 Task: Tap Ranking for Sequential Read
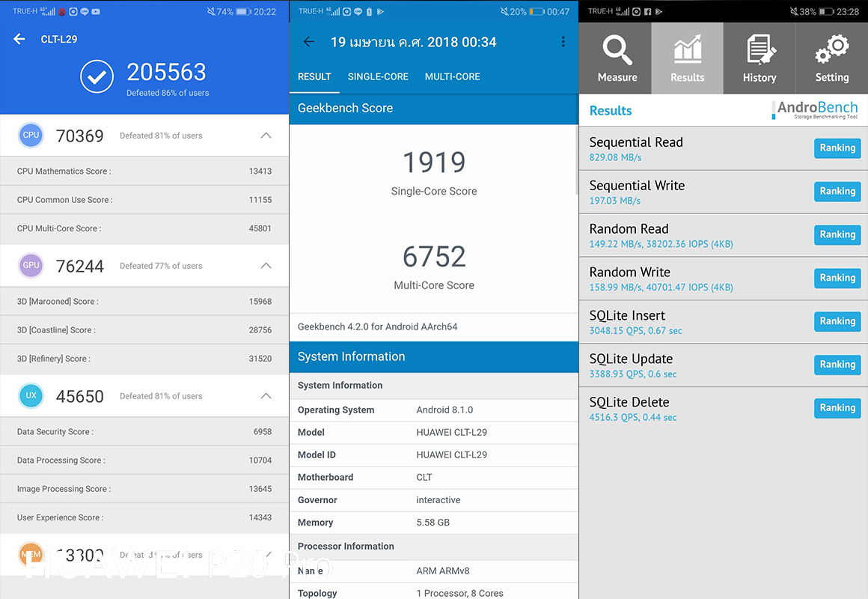pyautogui.click(x=837, y=148)
